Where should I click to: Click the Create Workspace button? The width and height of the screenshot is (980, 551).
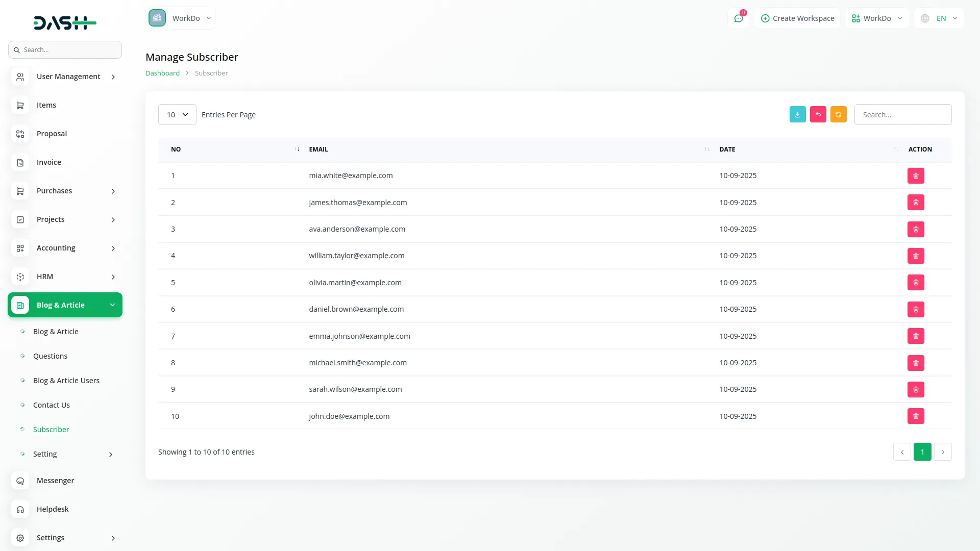797,18
